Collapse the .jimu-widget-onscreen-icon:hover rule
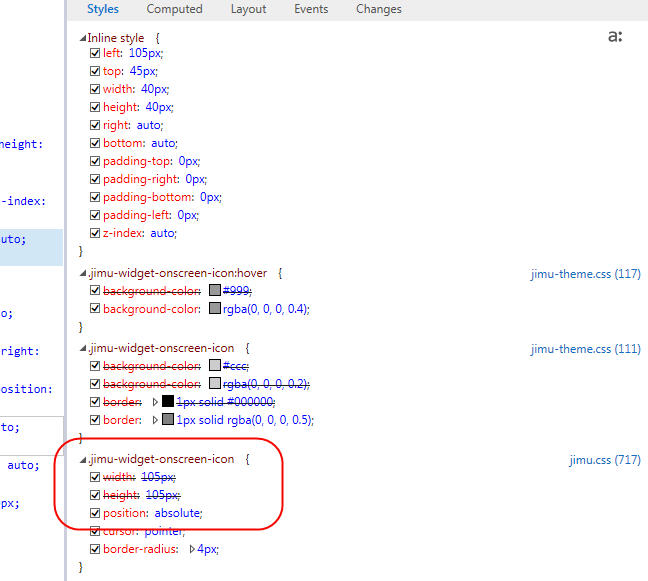This screenshot has height=581, width=648. (83, 273)
